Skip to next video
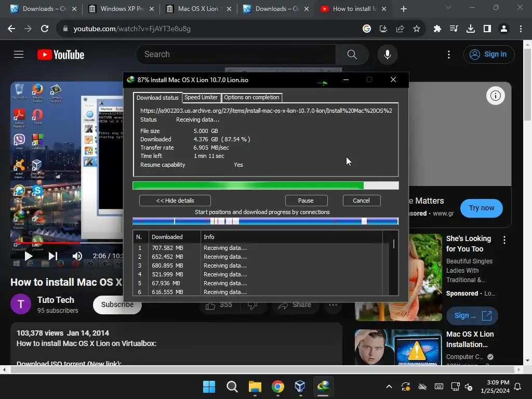Viewport: 532px width, 399px height. (53, 256)
